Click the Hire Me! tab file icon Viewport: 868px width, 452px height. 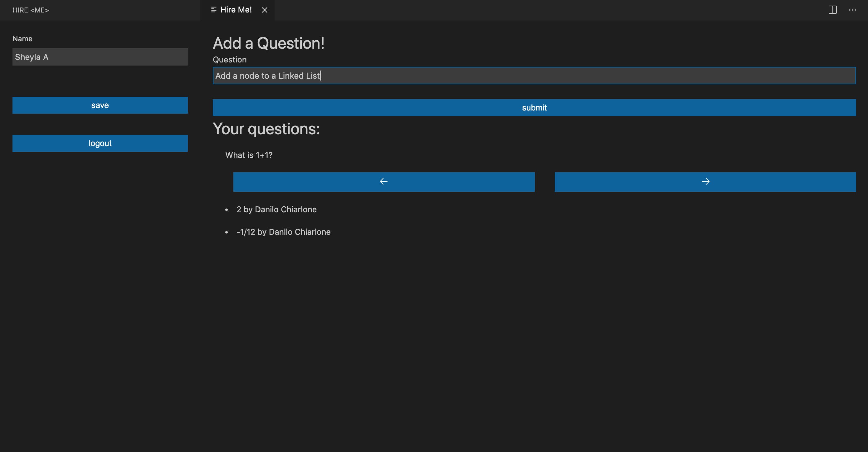[x=213, y=10]
